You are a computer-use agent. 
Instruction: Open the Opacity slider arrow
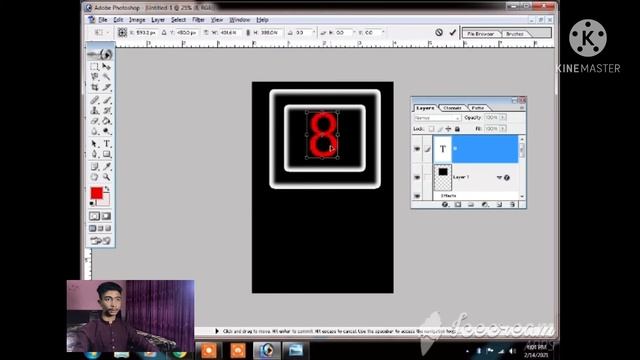coord(503,118)
